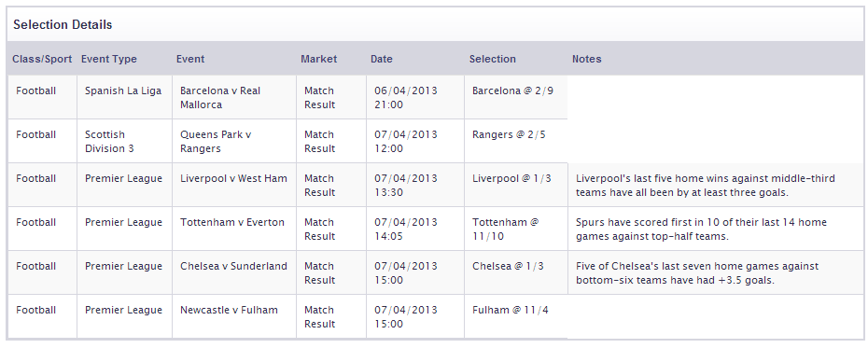Open the Liverpool v West Ham event

click(x=233, y=178)
